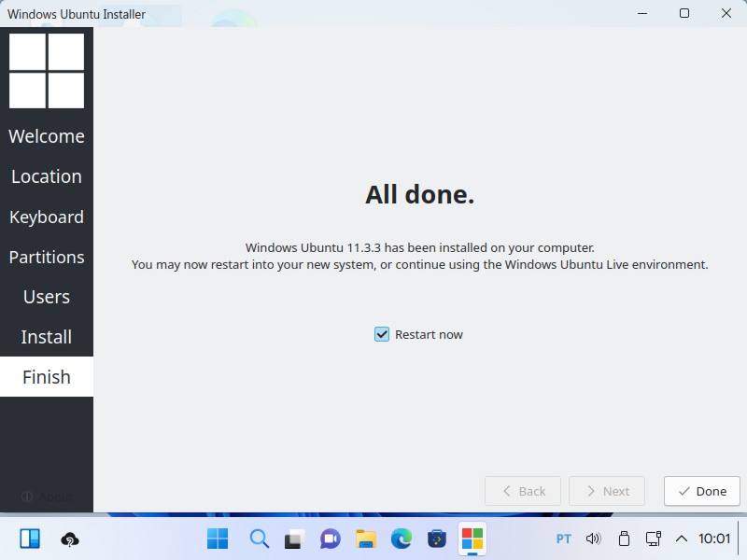Click the All done. heading
This screenshot has width=747, height=560.
[419, 195]
